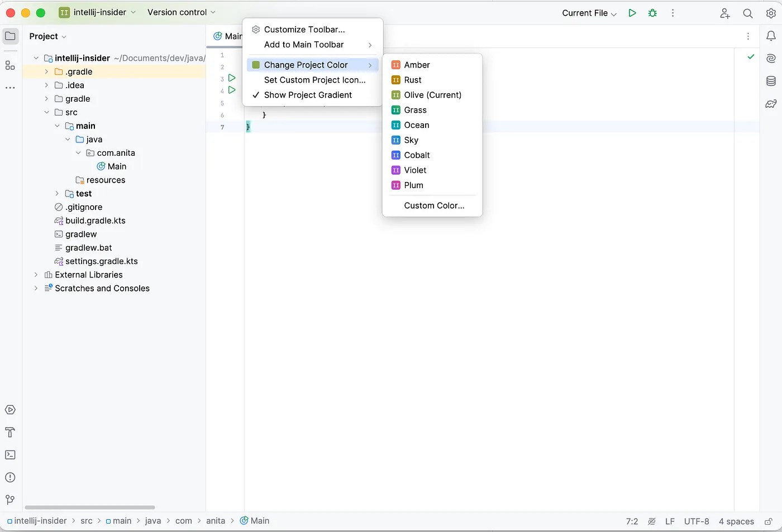
Task: Open the Problems tool window
Action: (10, 477)
